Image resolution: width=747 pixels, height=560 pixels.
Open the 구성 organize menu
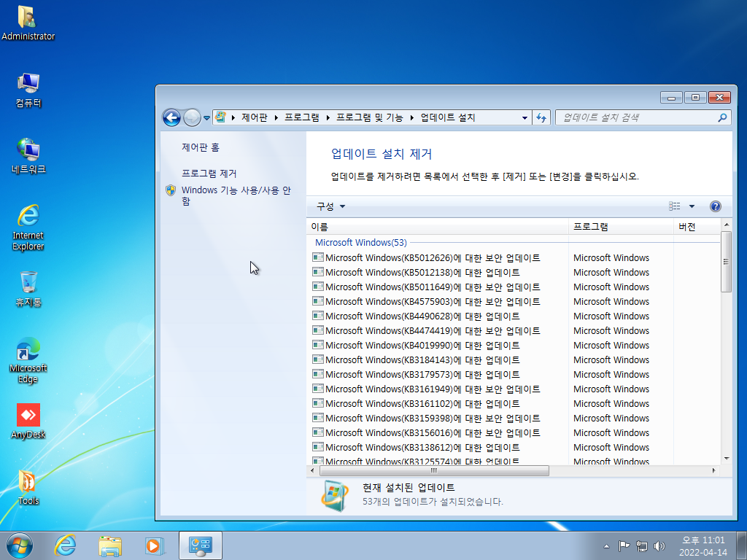click(x=330, y=206)
